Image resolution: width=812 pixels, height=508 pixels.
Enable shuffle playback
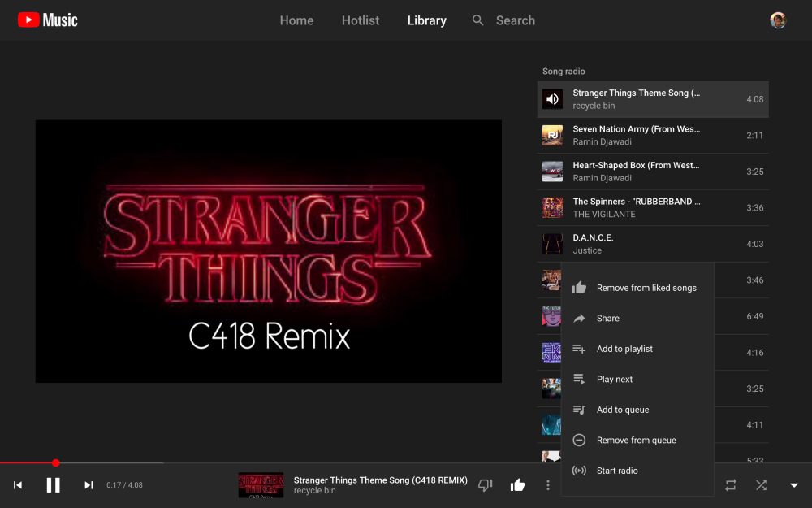[x=761, y=484]
